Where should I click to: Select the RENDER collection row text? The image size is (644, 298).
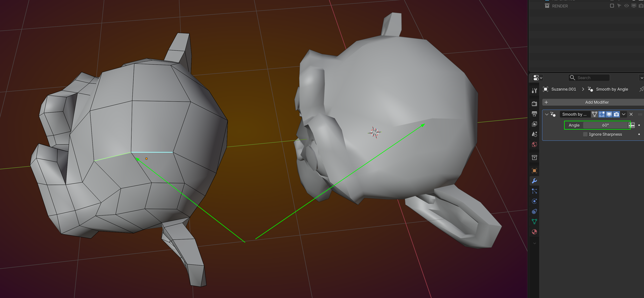pyautogui.click(x=560, y=6)
